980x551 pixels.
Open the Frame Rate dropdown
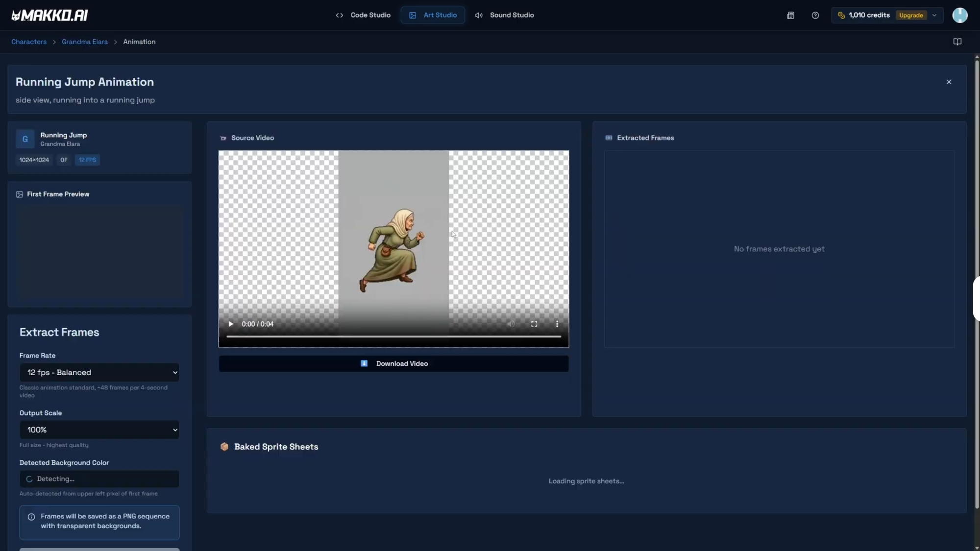click(x=99, y=372)
